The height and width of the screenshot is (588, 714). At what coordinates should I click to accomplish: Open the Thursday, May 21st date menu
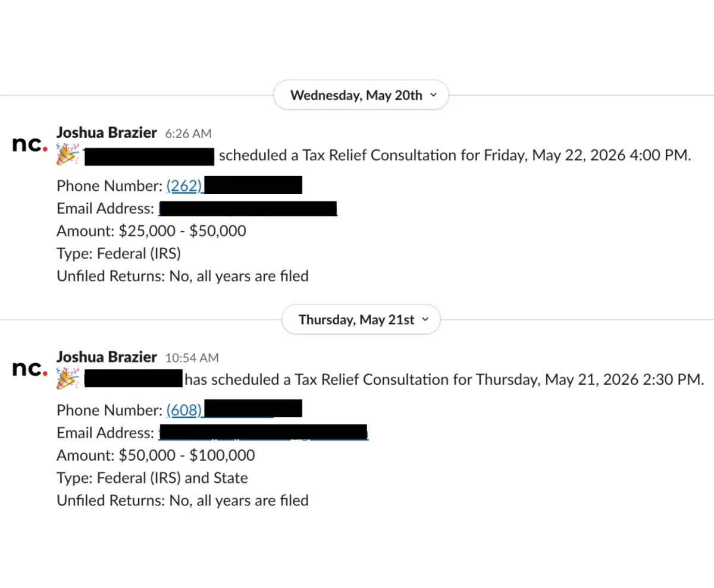click(361, 320)
